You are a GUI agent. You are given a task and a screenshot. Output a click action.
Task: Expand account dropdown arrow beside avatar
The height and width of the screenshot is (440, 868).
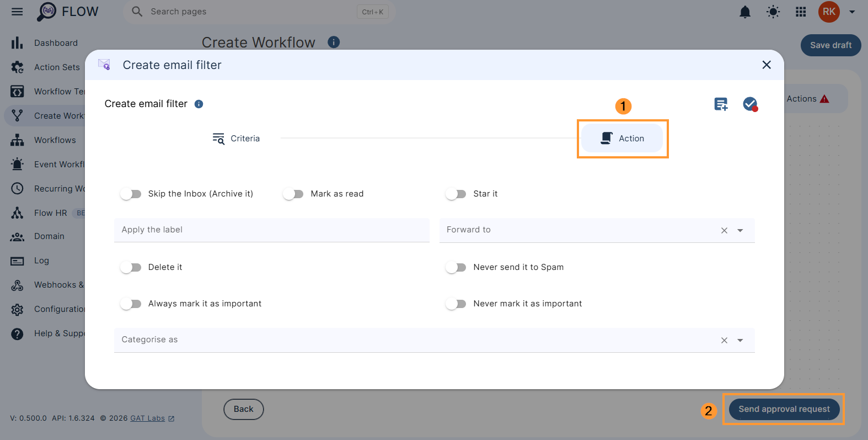point(852,12)
